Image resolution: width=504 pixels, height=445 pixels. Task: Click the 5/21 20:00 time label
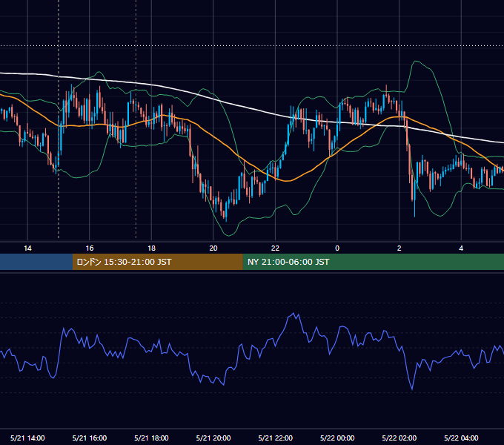[x=213, y=438]
